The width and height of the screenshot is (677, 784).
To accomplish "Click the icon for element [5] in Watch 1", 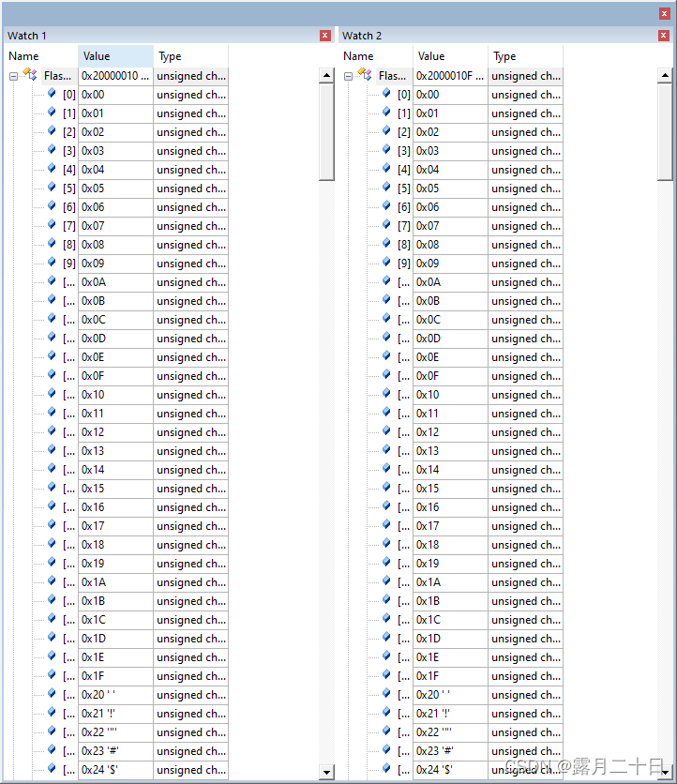I will click(x=52, y=187).
